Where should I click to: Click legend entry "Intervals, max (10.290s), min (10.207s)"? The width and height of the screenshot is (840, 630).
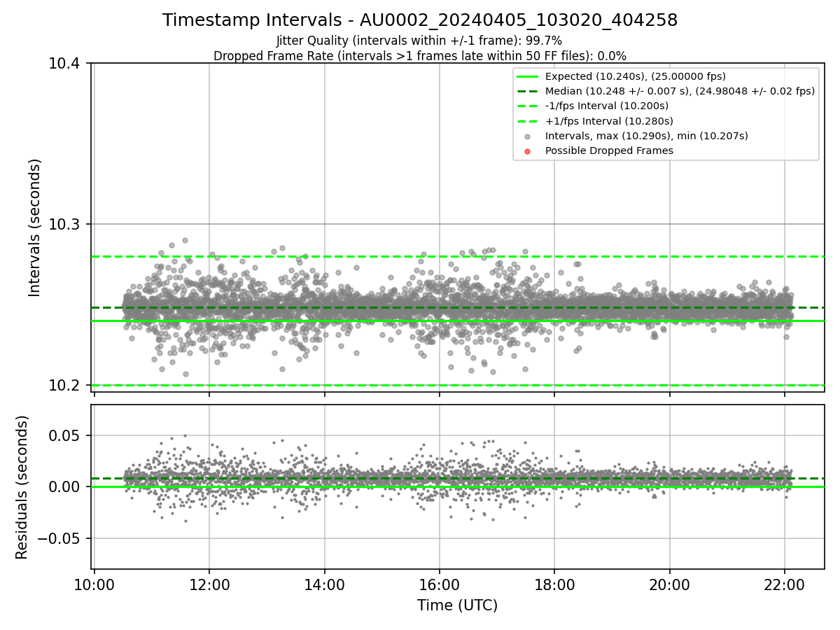[647, 136]
